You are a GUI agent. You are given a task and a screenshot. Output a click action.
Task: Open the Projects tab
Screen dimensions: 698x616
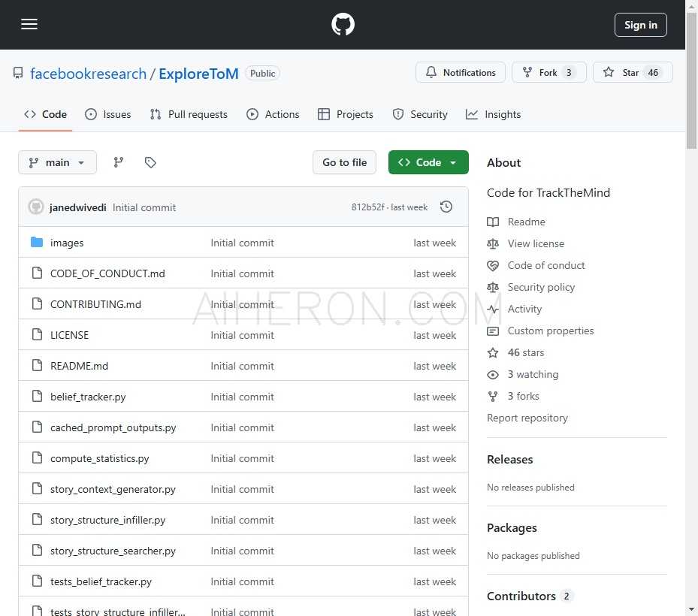[346, 114]
